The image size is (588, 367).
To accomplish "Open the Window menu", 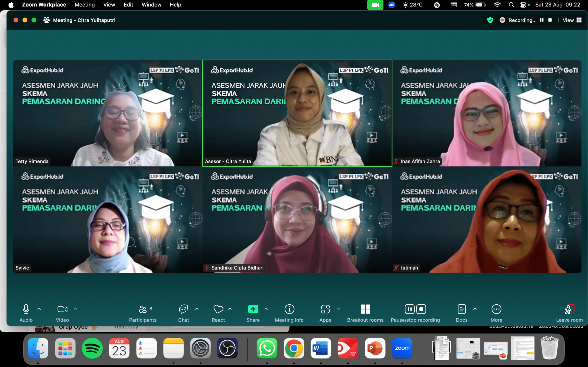I will (151, 5).
